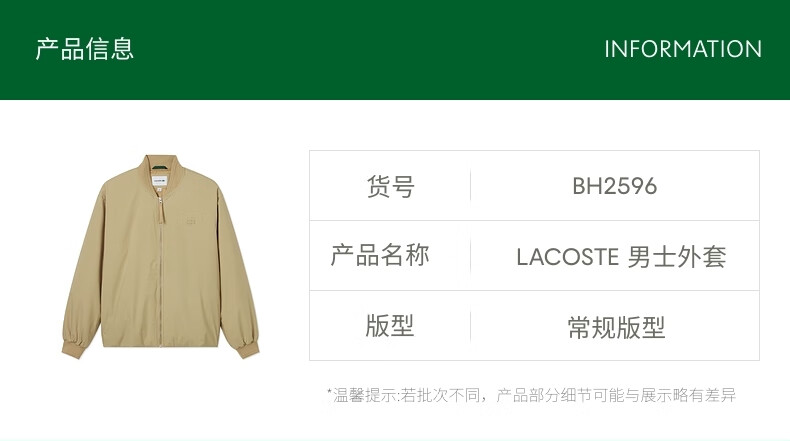The image size is (790, 441).
Task: Click the 常规版型 fit value
Action: [616, 327]
